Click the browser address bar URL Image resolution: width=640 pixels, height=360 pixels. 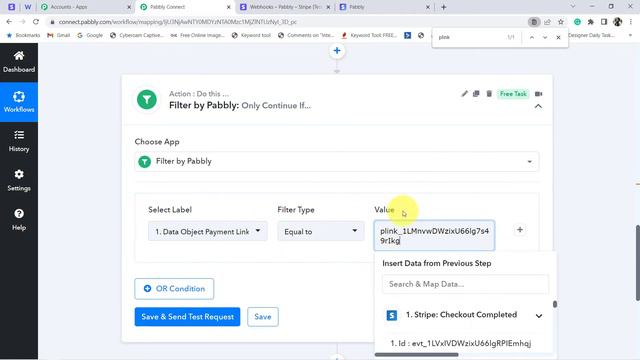coord(178,22)
